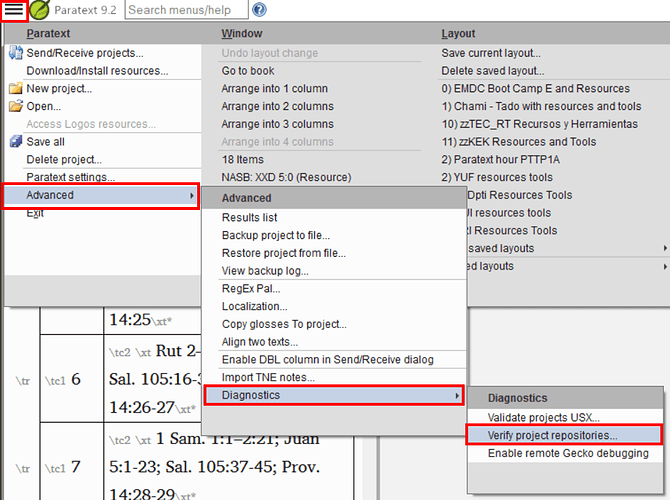Open Localization...
The image size is (670, 500).
[255, 306]
